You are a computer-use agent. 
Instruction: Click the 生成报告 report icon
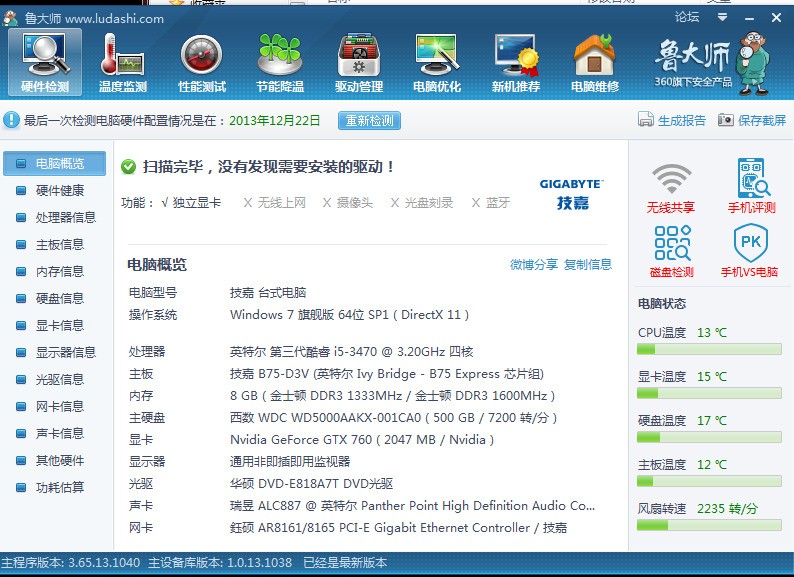click(646, 119)
